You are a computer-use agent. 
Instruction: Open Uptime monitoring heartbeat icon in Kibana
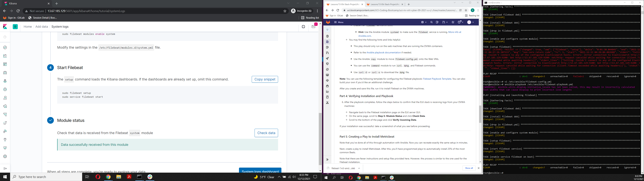click(5, 148)
